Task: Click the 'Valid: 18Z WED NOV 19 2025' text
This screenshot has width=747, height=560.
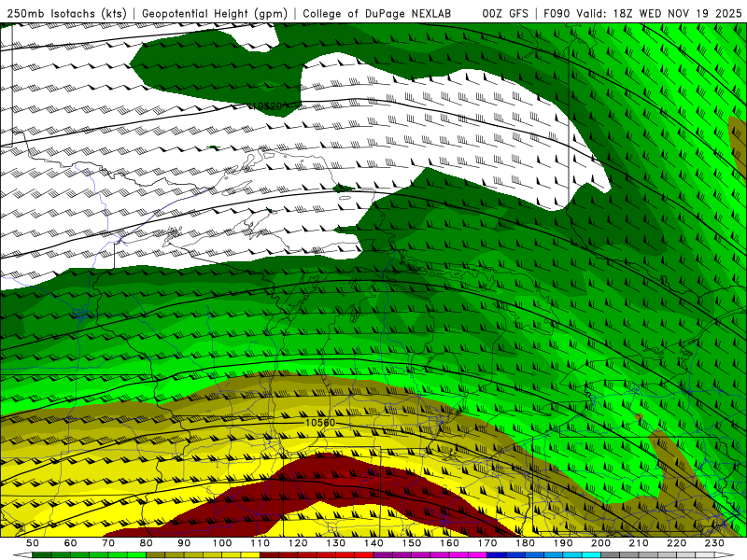Action: coord(659,13)
